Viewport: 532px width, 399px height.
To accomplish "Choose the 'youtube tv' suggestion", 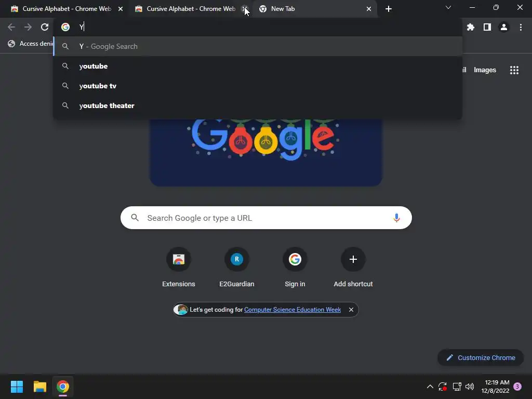I will (258, 86).
